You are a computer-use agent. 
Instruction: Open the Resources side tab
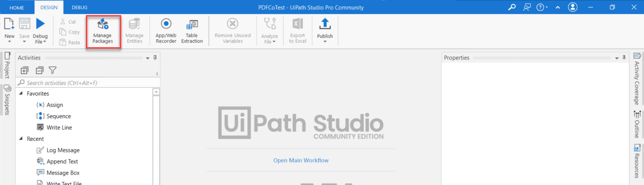pyautogui.click(x=637, y=161)
